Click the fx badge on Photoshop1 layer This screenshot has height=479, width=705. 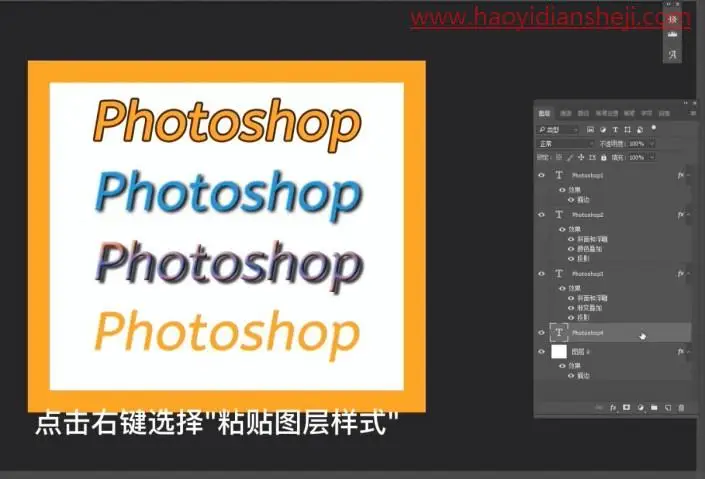pos(681,175)
